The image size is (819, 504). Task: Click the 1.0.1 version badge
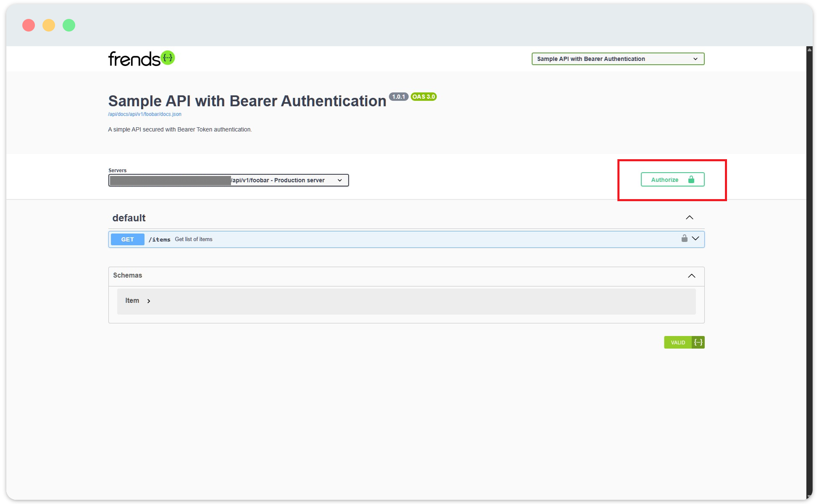(x=398, y=97)
